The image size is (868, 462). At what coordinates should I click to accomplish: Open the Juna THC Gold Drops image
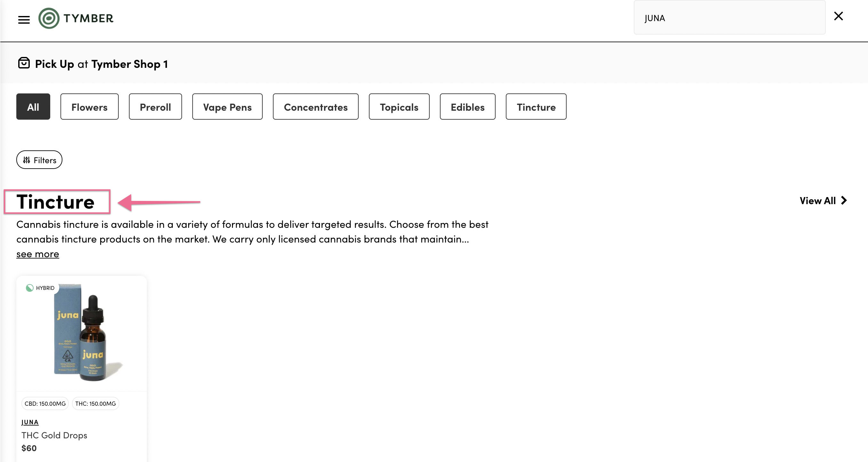pos(82,334)
